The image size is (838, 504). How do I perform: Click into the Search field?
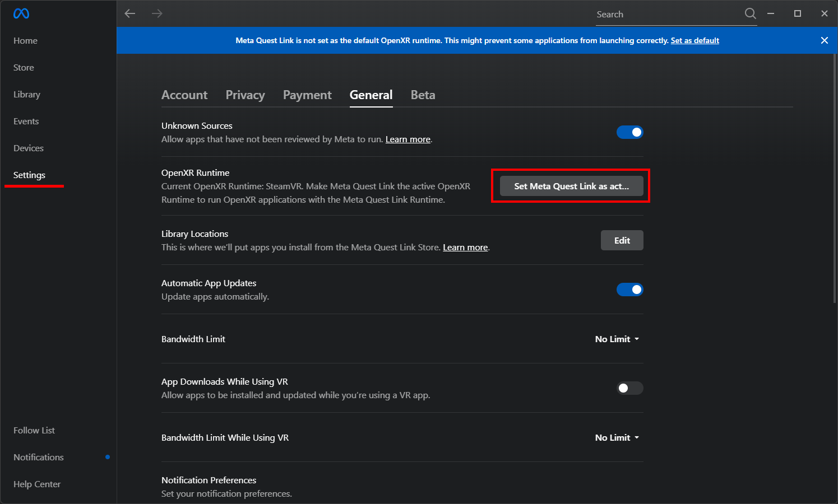coord(667,15)
